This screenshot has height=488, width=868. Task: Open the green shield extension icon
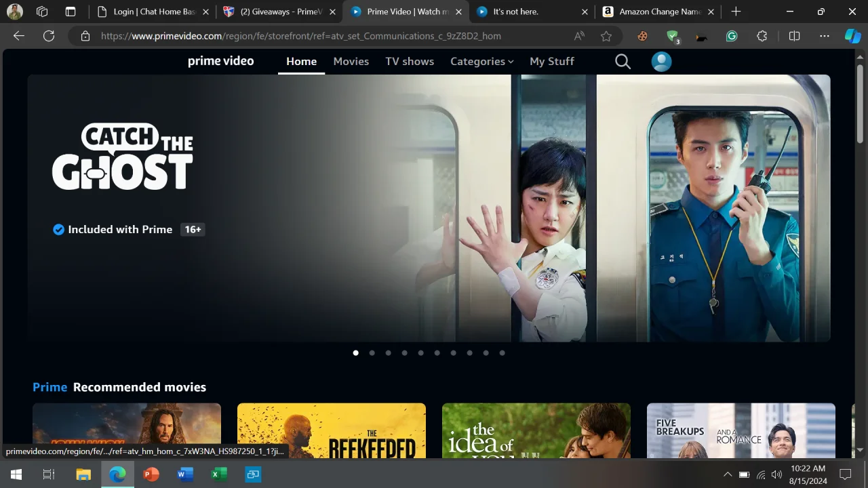click(672, 37)
